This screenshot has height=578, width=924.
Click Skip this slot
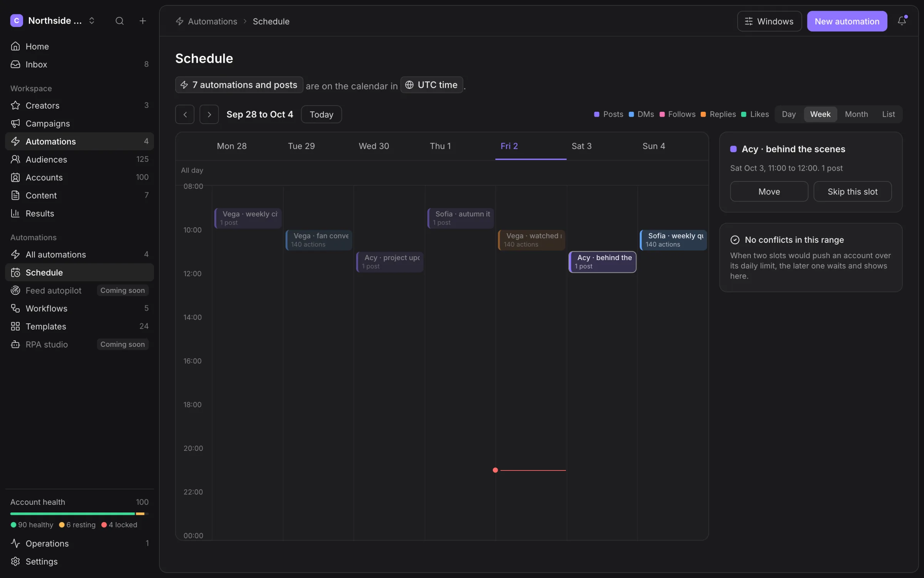pos(852,192)
